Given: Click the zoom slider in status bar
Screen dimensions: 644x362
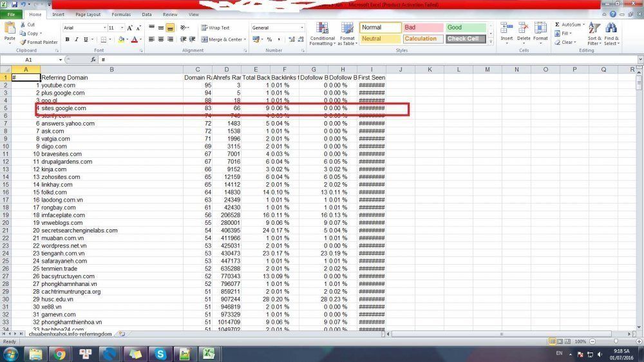Looking at the screenshot, I should click(616, 341).
